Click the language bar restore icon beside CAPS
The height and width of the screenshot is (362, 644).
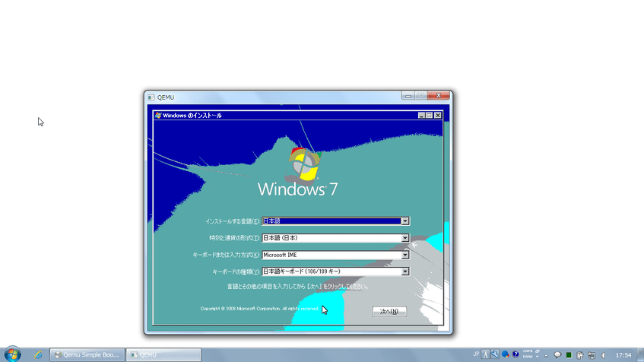coord(538,351)
